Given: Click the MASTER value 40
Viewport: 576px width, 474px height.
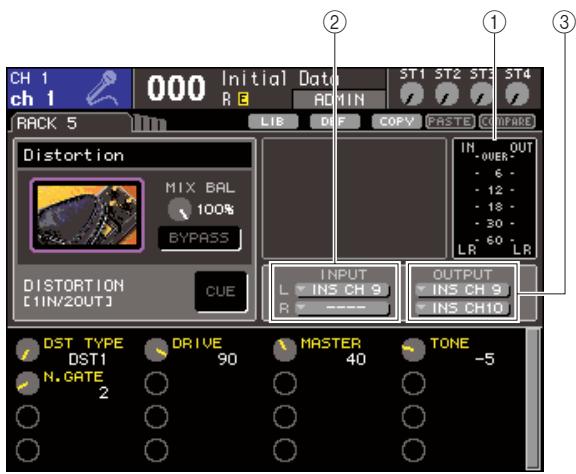Looking at the screenshot, I should point(356,359).
